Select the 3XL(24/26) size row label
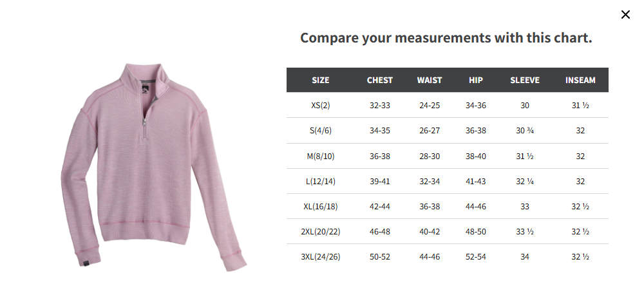Screen dimensions: 644x304 pos(320,257)
